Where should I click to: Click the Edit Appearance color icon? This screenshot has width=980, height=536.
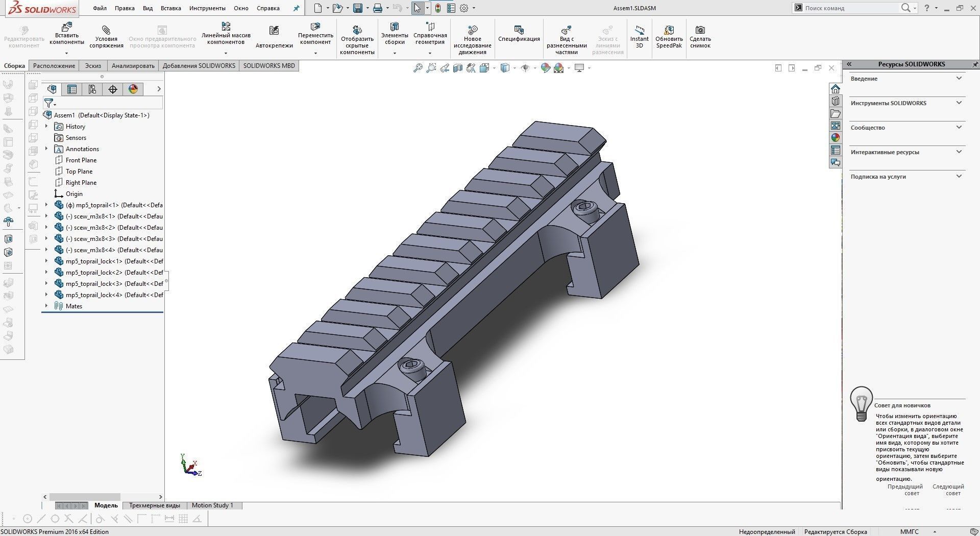click(546, 68)
